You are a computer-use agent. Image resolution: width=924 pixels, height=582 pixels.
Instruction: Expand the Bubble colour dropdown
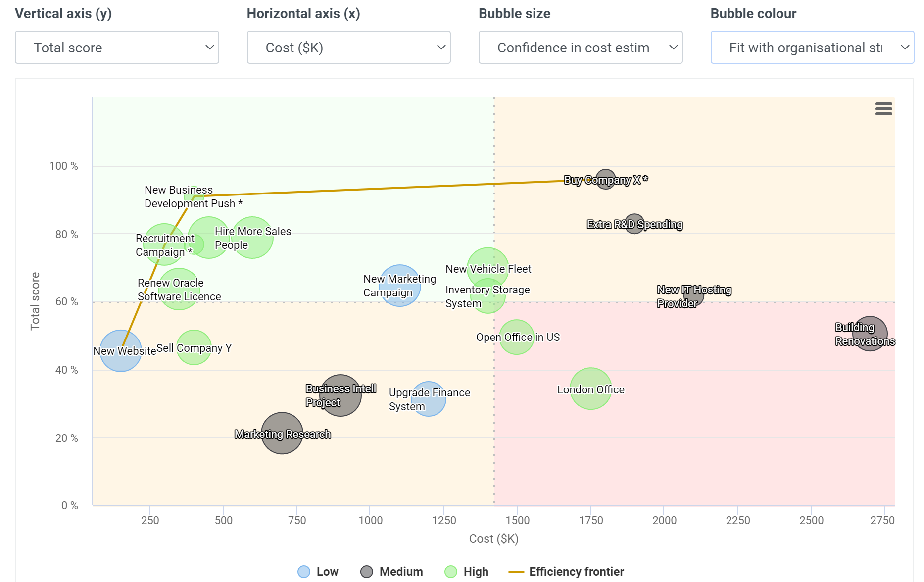(812, 48)
